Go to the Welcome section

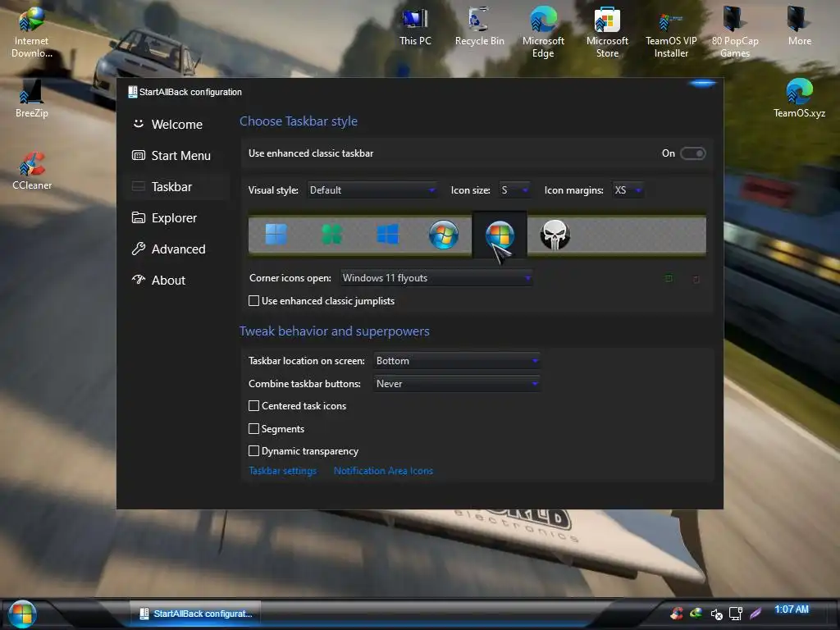[x=177, y=125]
